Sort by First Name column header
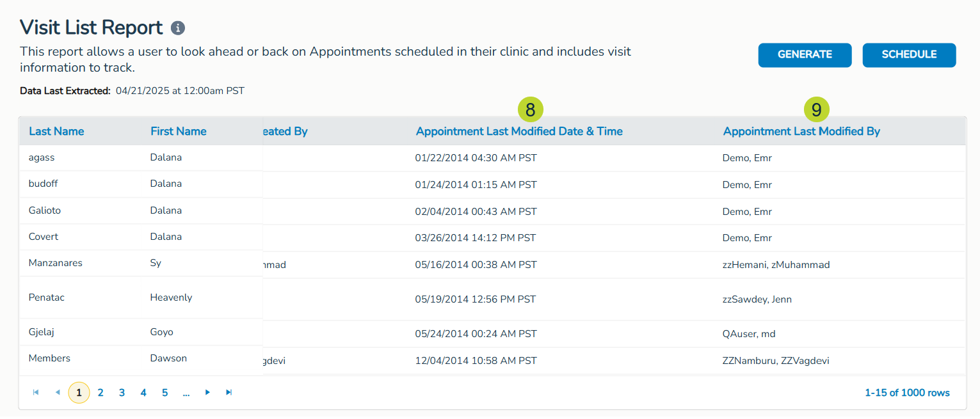Screen dimensions: 980x419 click(x=179, y=131)
